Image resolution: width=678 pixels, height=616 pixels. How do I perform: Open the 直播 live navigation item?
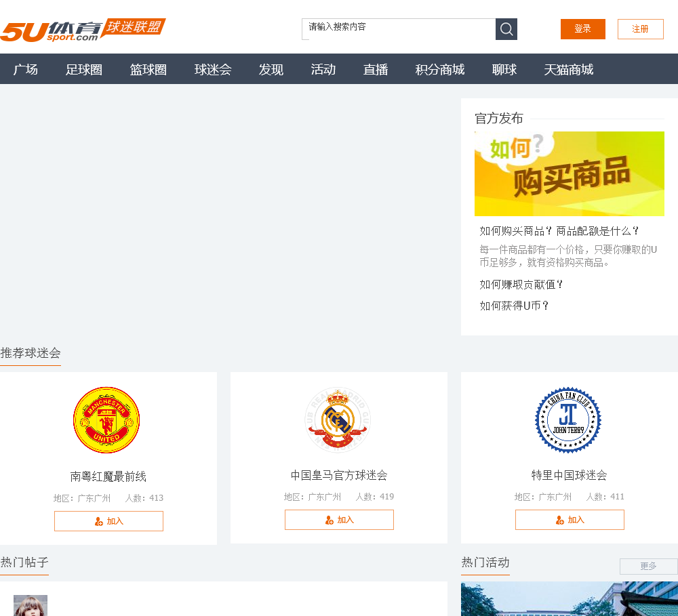click(376, 69)
